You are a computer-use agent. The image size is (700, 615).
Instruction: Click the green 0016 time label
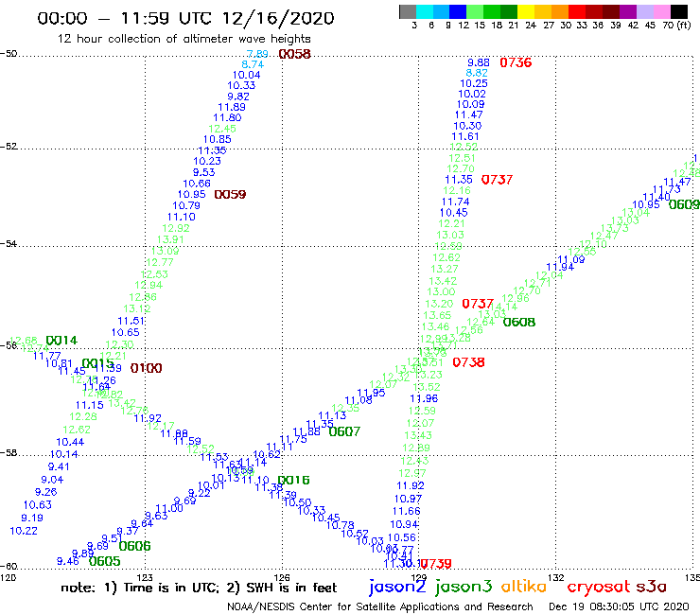pyautogui.click(x=294, y=480)
